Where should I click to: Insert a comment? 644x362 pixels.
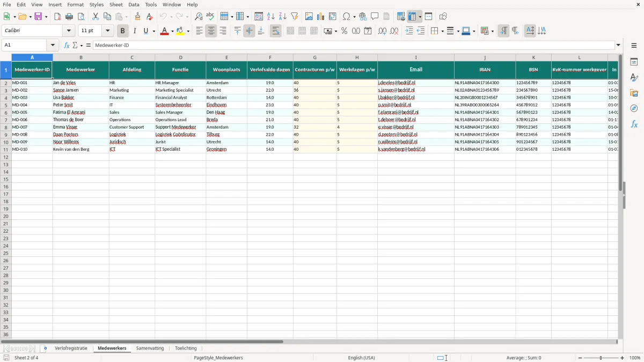coord(375,17)
